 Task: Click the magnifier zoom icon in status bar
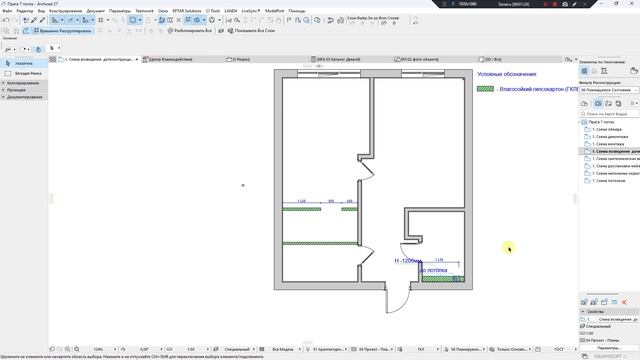click(x=77, y=349)
